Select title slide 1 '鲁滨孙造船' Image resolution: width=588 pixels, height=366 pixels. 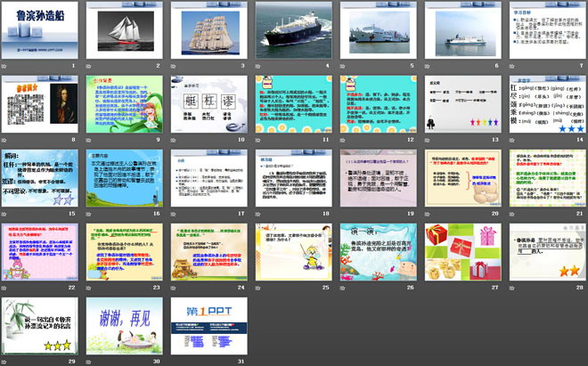42,30
